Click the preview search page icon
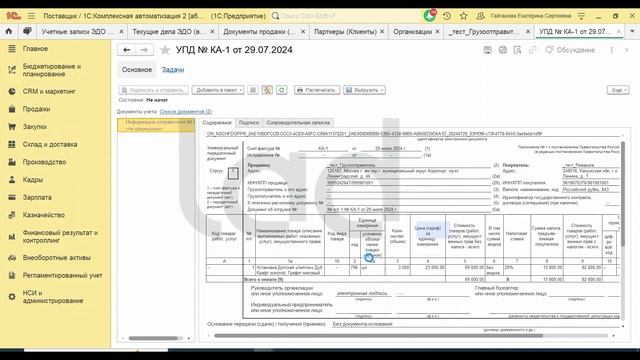 (x=517, y=50)
